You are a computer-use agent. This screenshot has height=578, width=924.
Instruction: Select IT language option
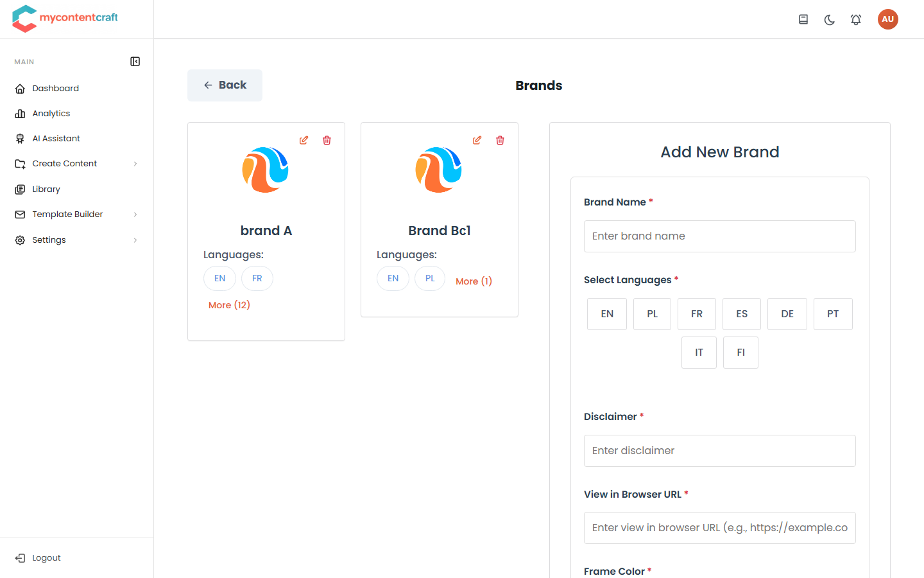[699, 353]
